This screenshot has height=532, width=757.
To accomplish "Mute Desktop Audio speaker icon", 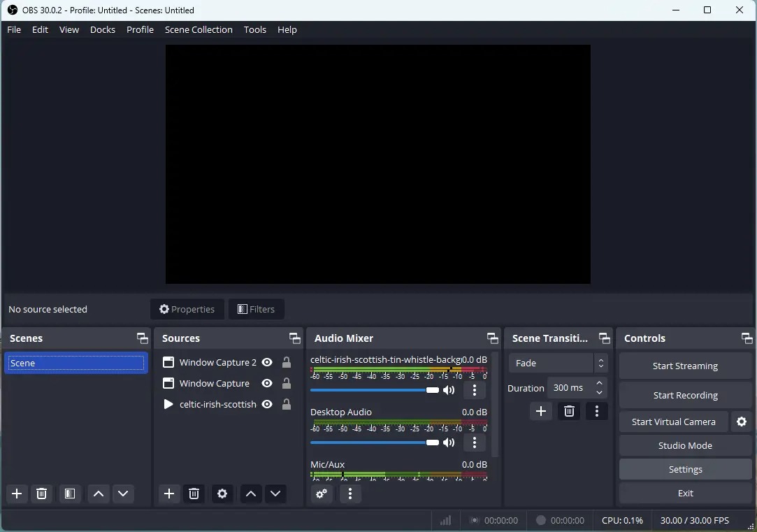I will pyautogui.click(x=449, y=443).
